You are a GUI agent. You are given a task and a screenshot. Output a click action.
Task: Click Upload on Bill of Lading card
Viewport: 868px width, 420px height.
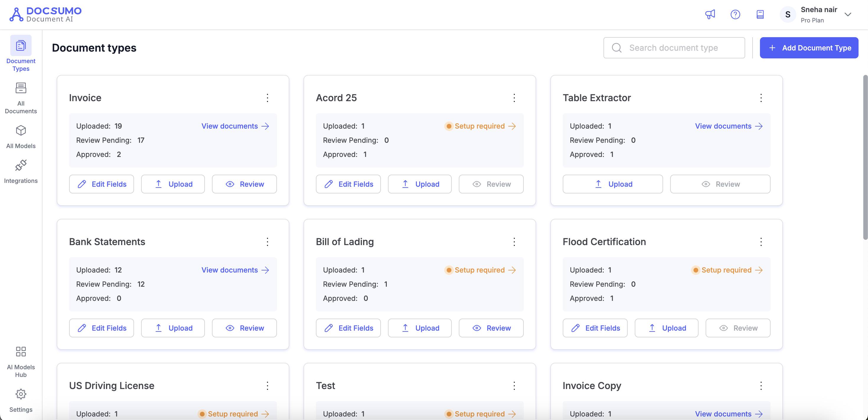(420, 328)
